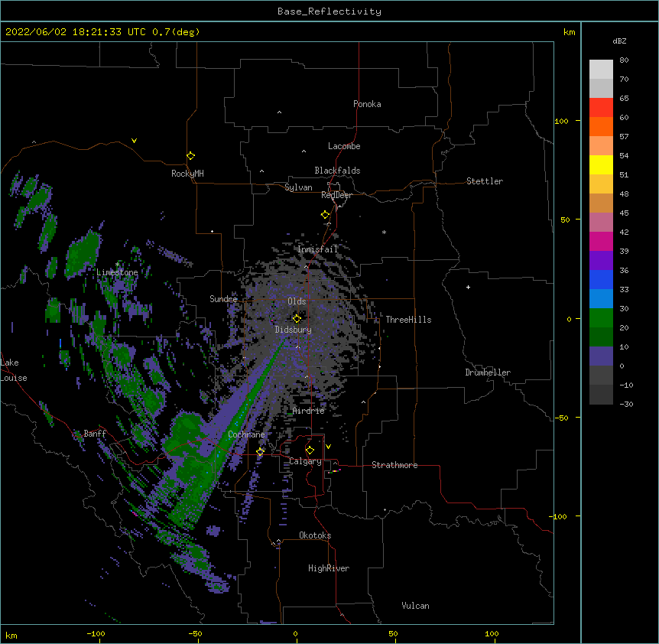
Task: Click the yellow diamond marker above Calgary
Action: tap(310, 450)
